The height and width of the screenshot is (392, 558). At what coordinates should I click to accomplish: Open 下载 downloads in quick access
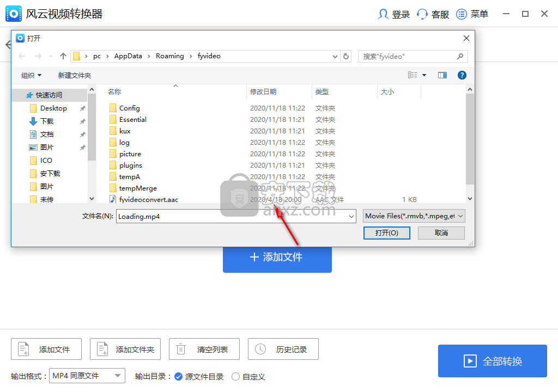(x=47, y=121)
